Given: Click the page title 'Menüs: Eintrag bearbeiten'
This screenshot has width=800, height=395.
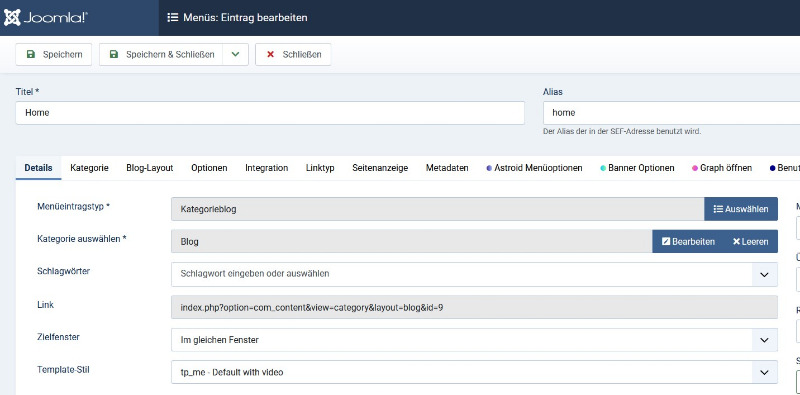Looking at the screenshot, I should click(x=245, y=18).
